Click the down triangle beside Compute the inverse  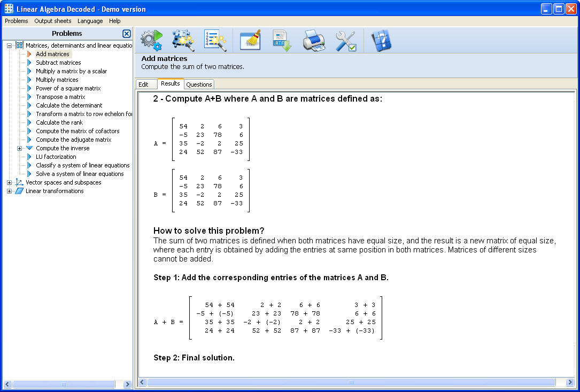[x=29, y=148]
